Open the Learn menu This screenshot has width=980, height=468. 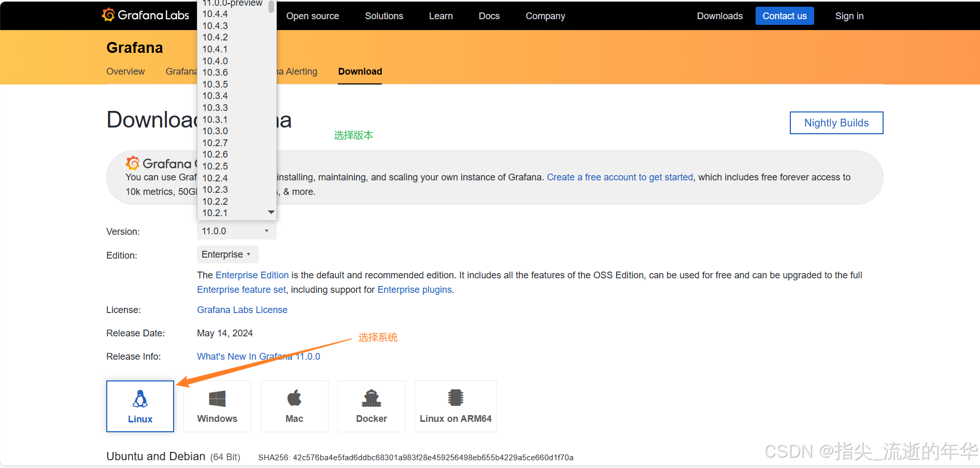(441, 16)
